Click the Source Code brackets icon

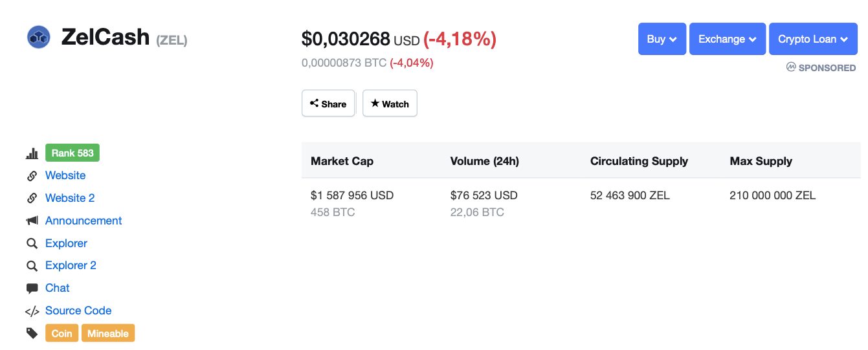(32, 311)
